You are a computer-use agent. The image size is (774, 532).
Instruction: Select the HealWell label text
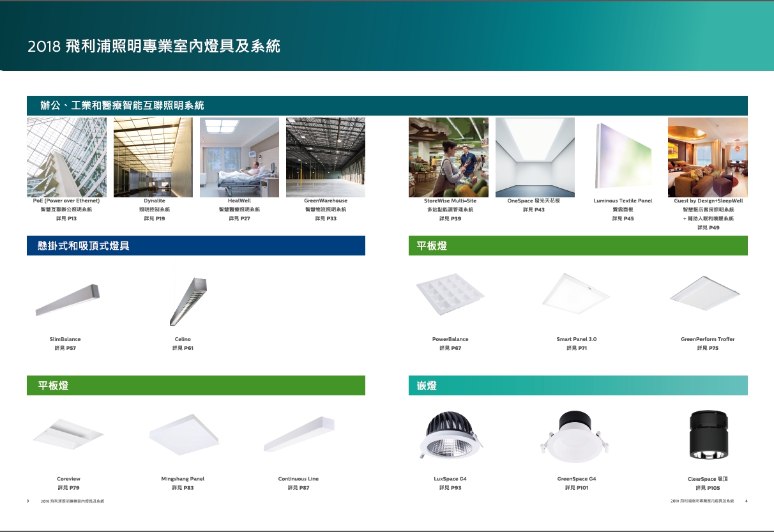239,201
